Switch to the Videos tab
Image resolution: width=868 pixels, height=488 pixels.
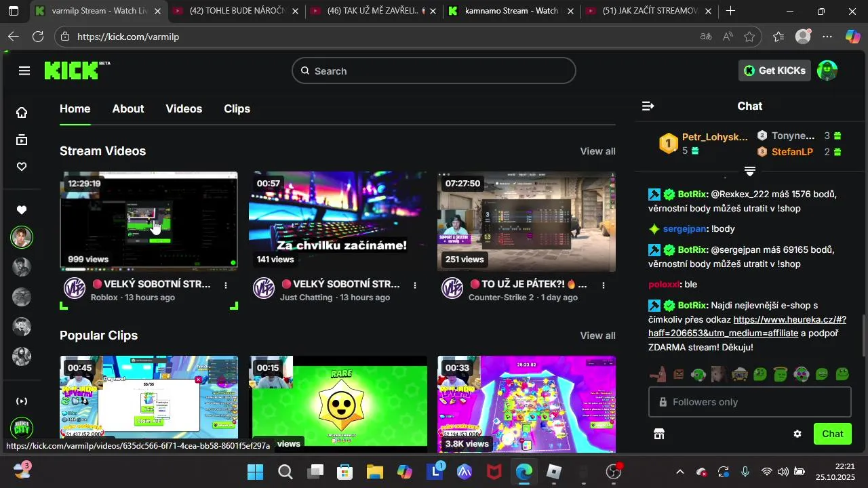pos(184,108)
